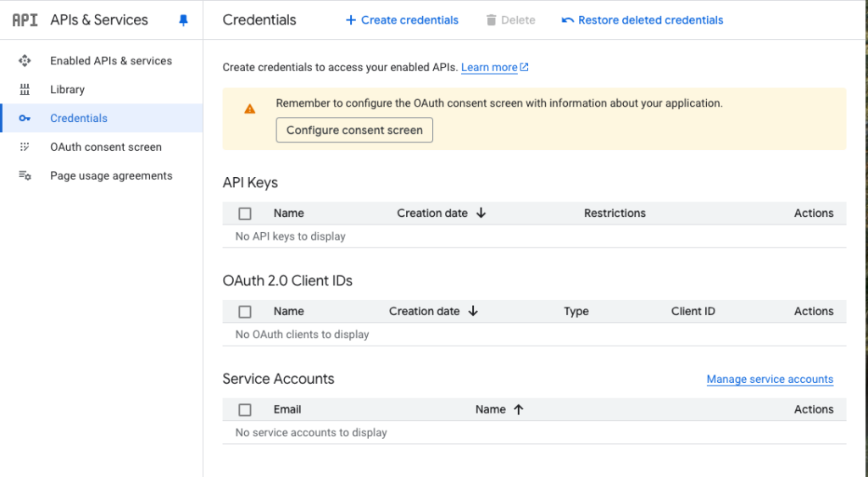The height and width of the screenshot is (477, 868).
Task: Click the Delete text in toolbar
Action: click(518, 20)
